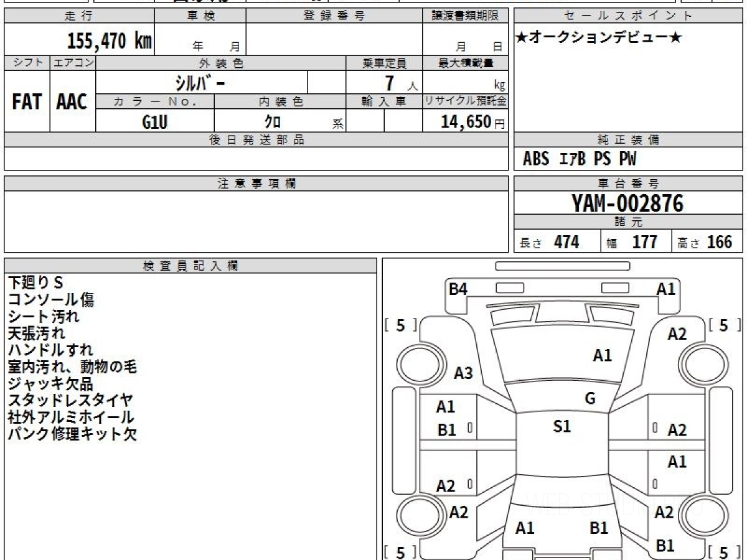Click the note "ハンドルすれ"
This screenshot has width=747, height=560.
[x=50, y=350]
